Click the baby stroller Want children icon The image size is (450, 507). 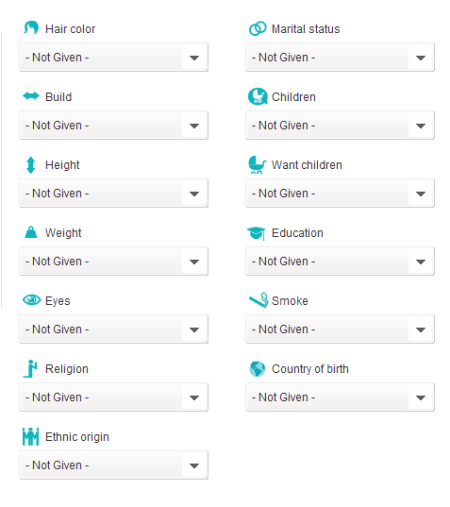(257, 165)
